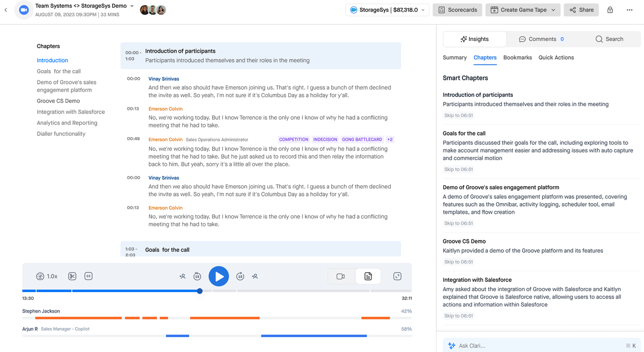This screenshot has width=644, height=352.
Task: Jump to Goals for the call chapter in sidebar
Action: coord(59,71)
